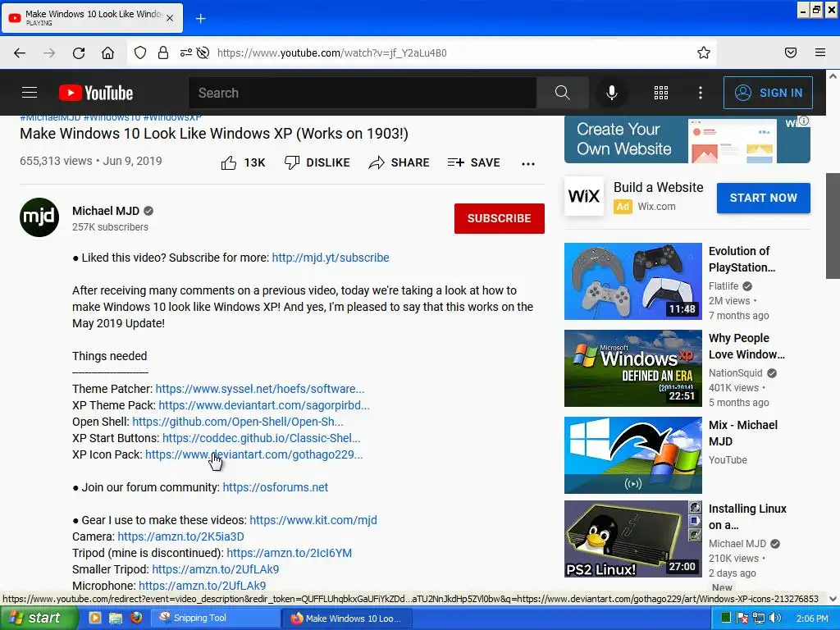The width and height of the screenshot is (840, 630).
Task: Open the ad info icon on banner
Action: coord(804,121)
